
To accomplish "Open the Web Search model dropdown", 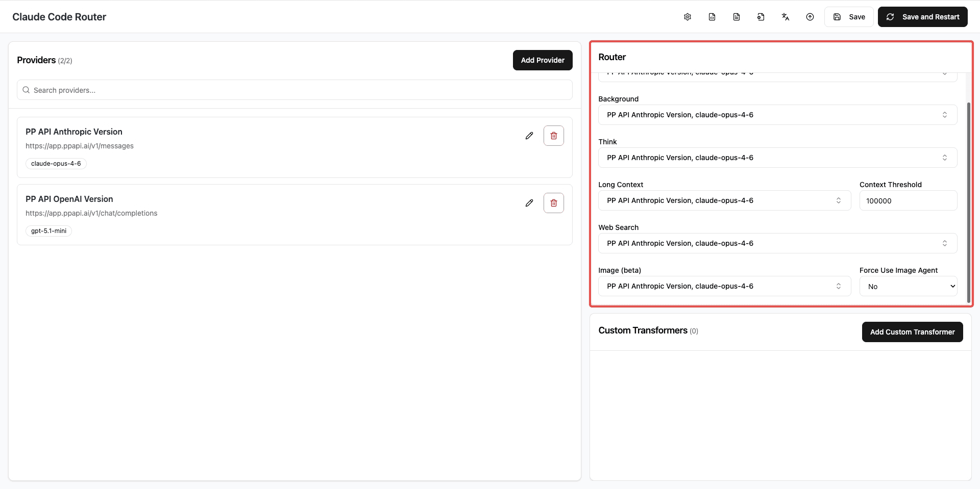I will [777, 243].
